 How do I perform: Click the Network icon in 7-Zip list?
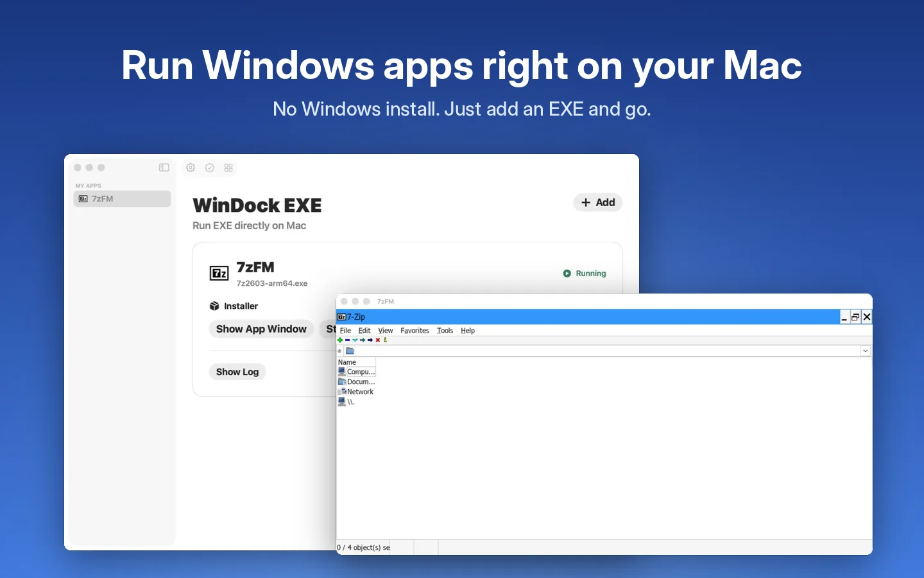(x=341, y=392)
